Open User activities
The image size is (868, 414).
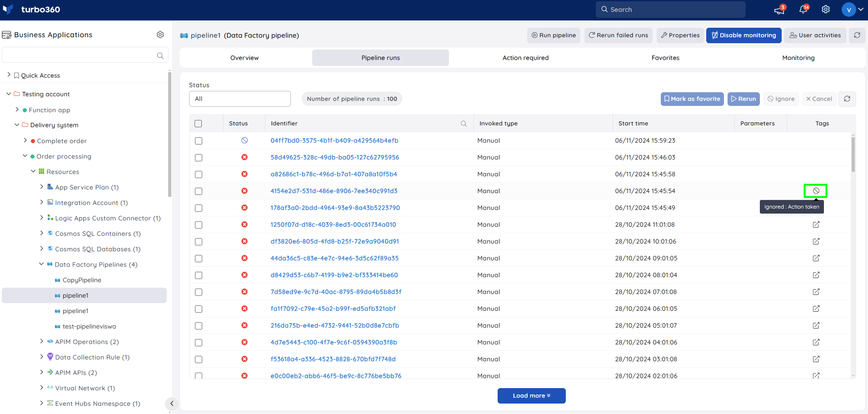coord(815,35)
